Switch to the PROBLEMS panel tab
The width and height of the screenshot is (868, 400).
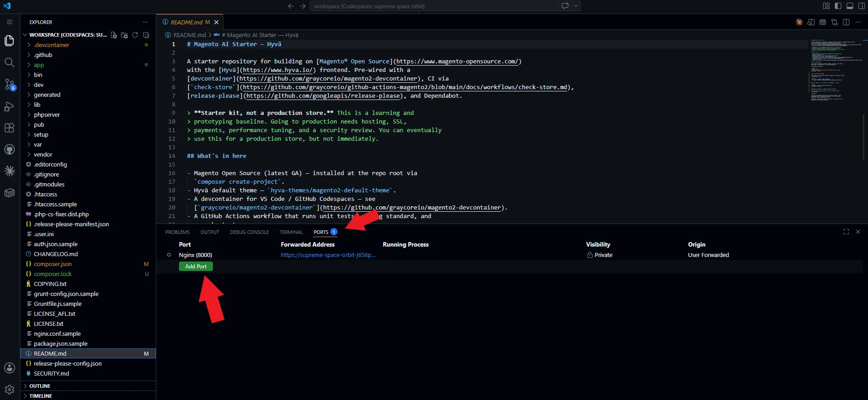tap(178, 232)
